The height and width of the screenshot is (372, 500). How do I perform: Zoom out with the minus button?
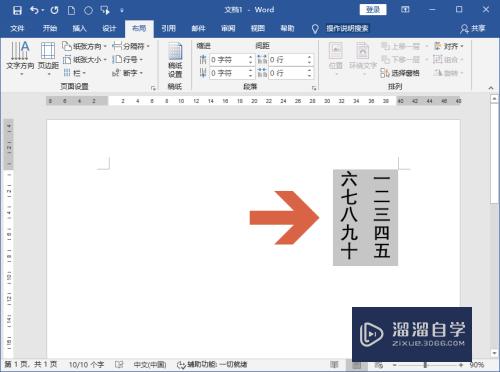pos(394,365)
